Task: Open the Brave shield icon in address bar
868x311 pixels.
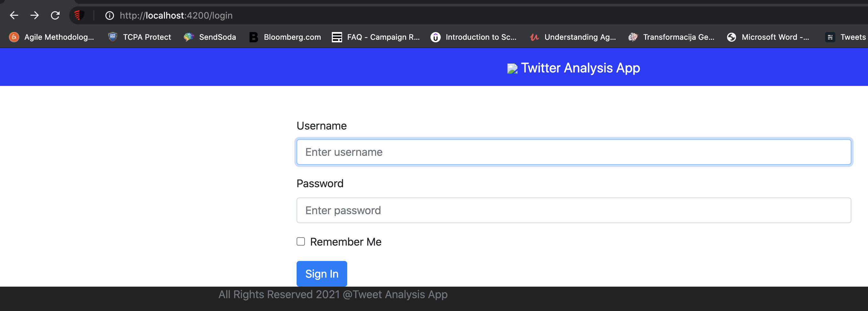Action: (79, 15)
